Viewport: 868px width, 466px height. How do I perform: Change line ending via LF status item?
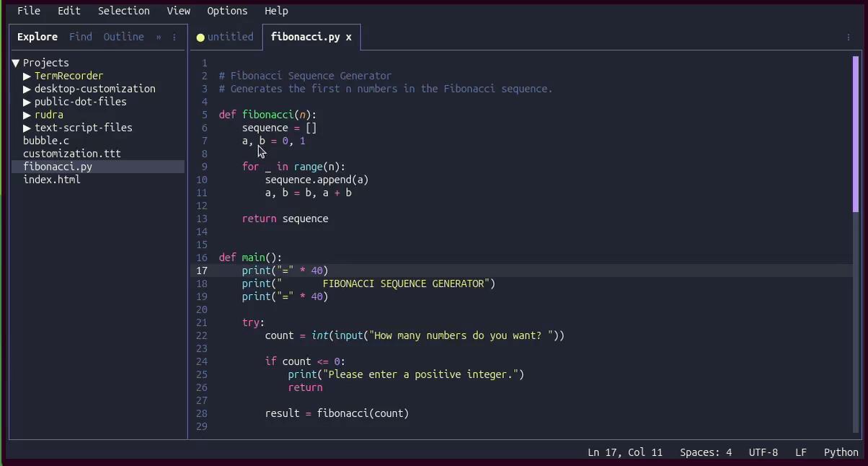(x=801, y=452)
